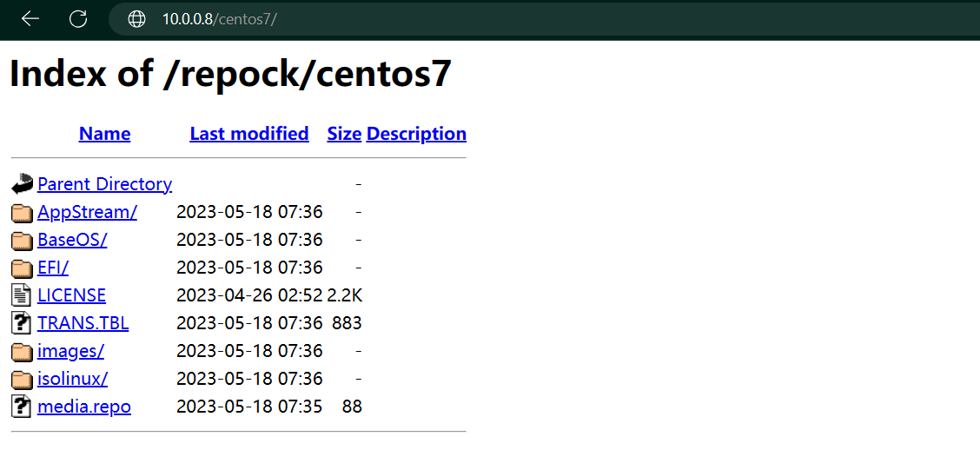Open the Parent Directory link
This screenshot has width=980, height=450.
[x=104, y=184]
